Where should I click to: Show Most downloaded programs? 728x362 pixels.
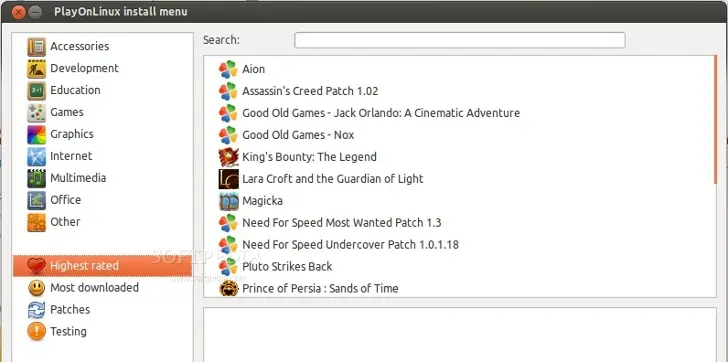(x=94, y=288)
